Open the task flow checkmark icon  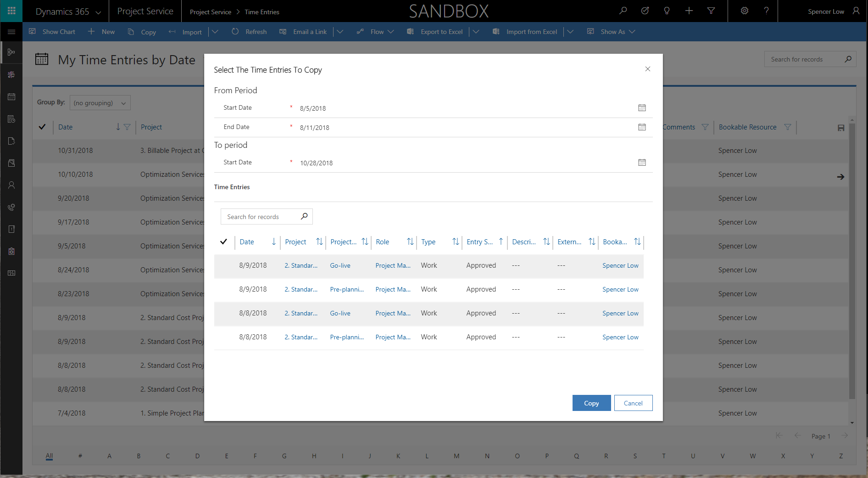point(645,11)
